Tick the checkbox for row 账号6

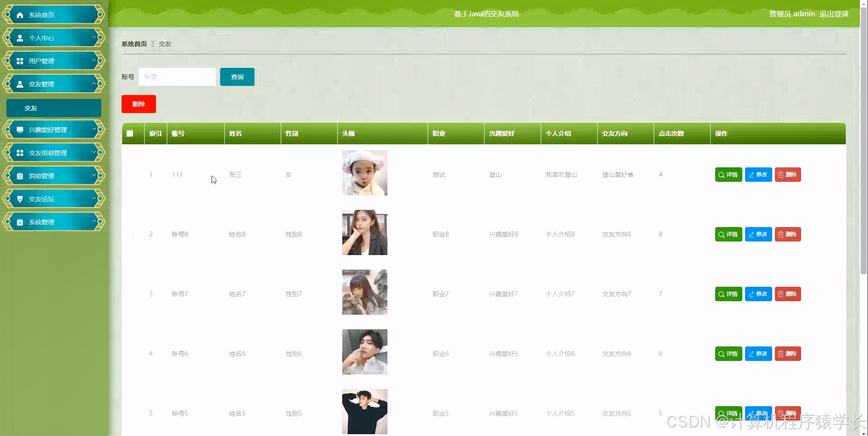[x=130, y=354]
